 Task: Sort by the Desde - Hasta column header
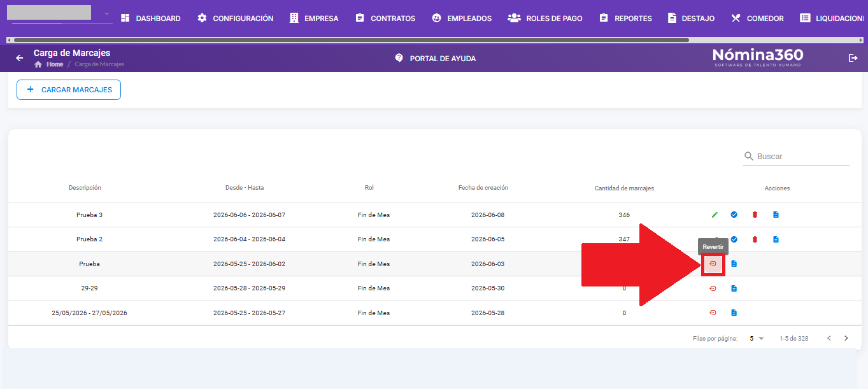pyautogui.click(x=245, y=188)
